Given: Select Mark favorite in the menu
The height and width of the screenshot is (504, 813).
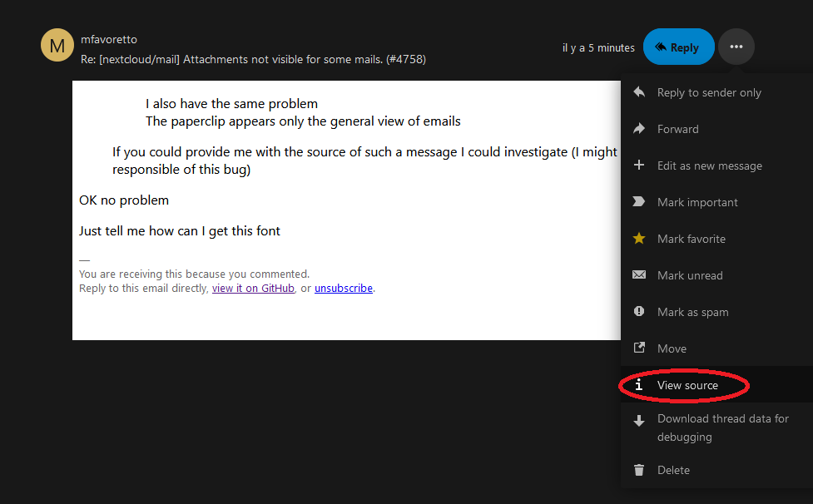Looking at the screenshot, I should 716,238.
